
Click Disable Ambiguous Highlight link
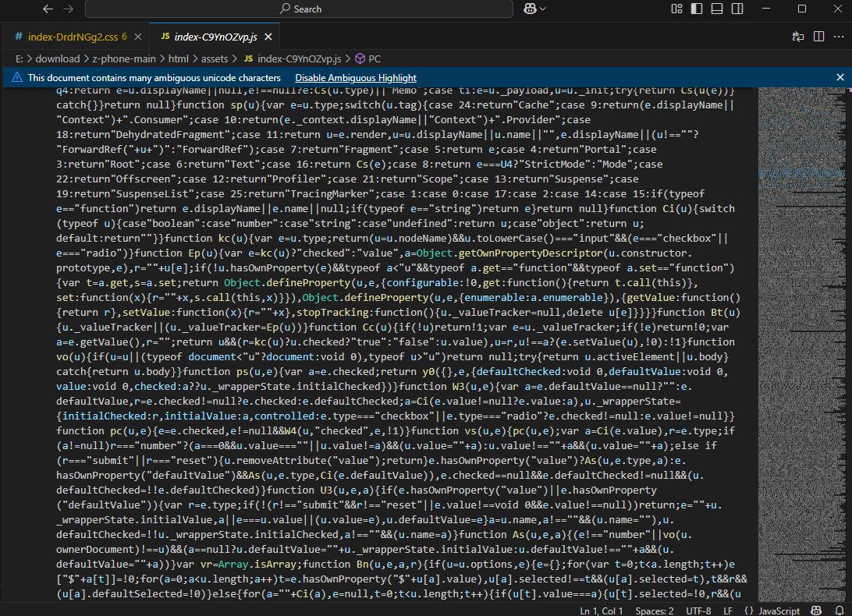[355, 78]
